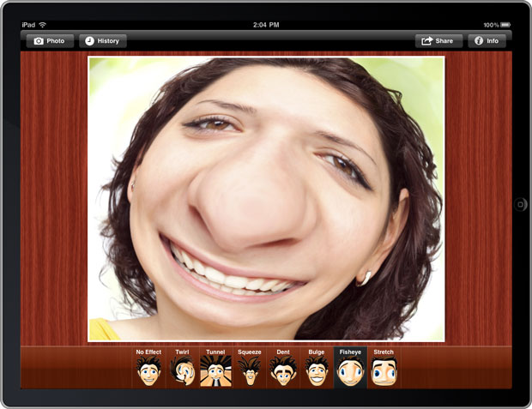Image resolution: width=532 pixels, height=409 pixels.
Task: Tap the distorted face photo
Action: [266, 199]
